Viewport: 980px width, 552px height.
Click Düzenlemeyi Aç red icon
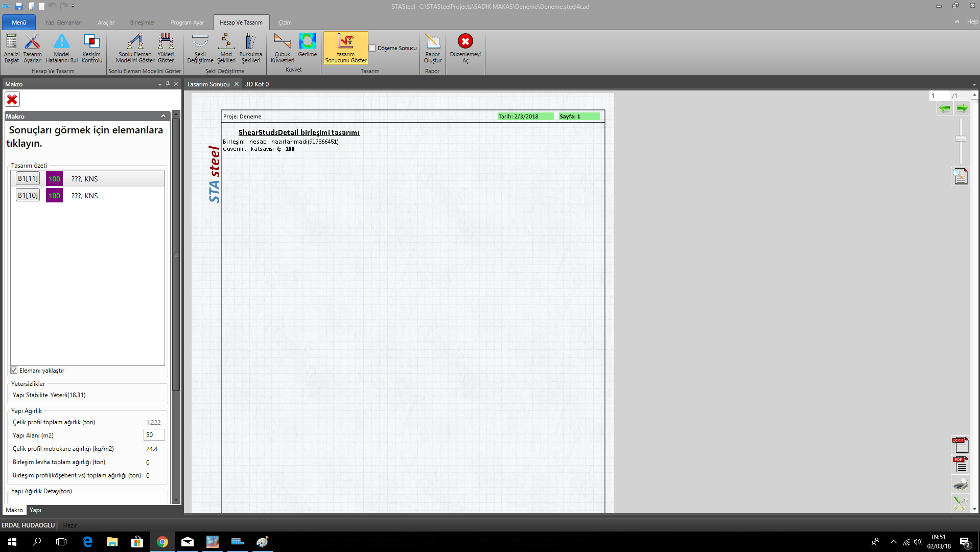(x=465, y=48)
